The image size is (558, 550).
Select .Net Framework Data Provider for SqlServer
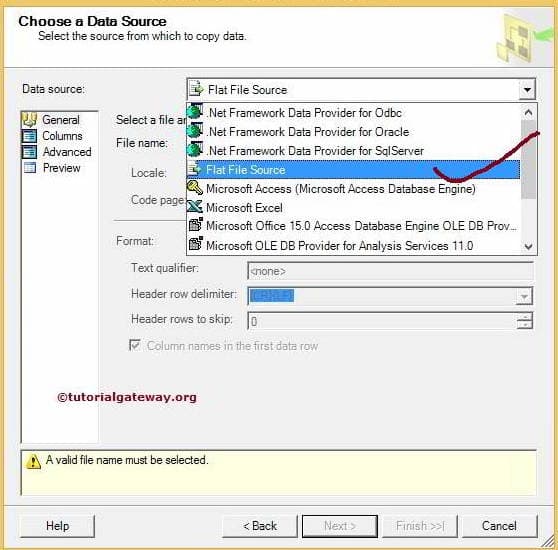pyautogui.click(x=354, y=150)
